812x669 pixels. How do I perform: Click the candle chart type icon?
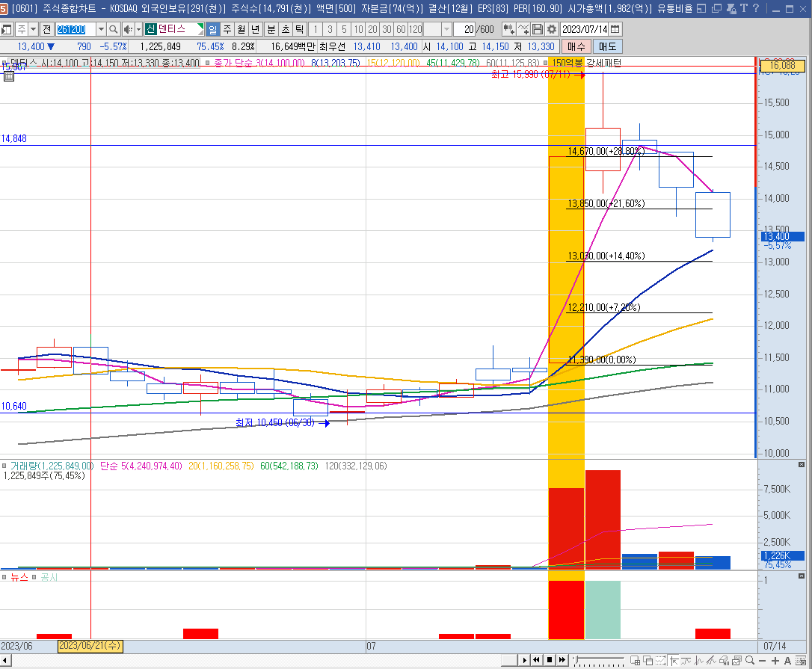pos(509,29)
